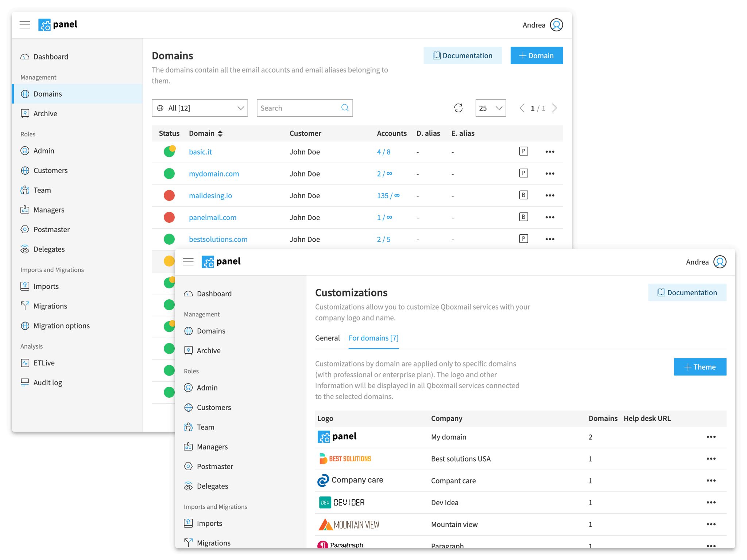The height and width of the screenshot is (560, 747).
Task: Open the 25 results per page dropdown
Action: click(x=490, y=108)
